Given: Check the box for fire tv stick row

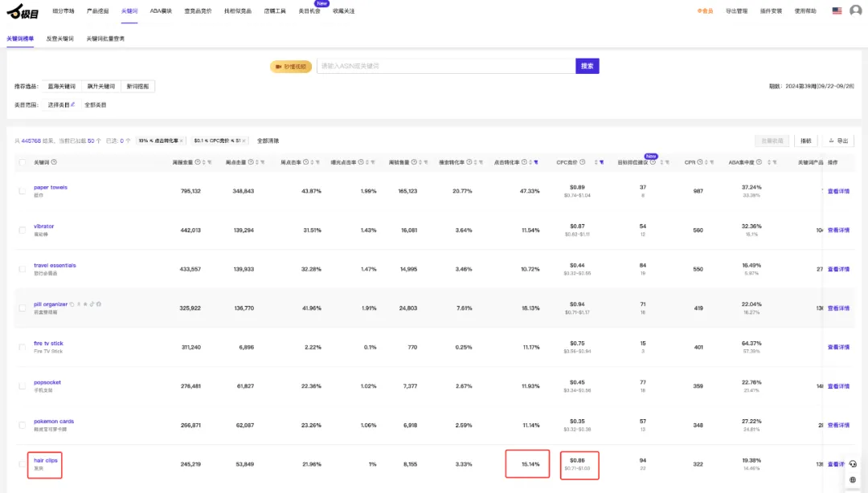Looking at the screenshot, I should 23,347.
